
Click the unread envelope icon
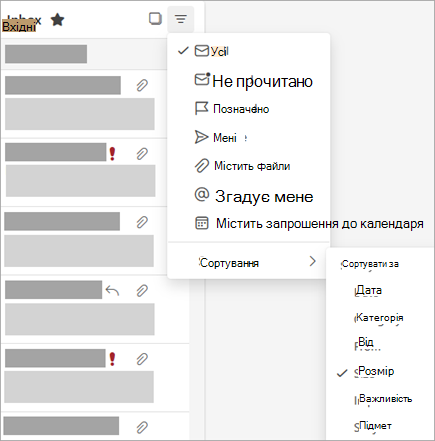coord(202,79)
